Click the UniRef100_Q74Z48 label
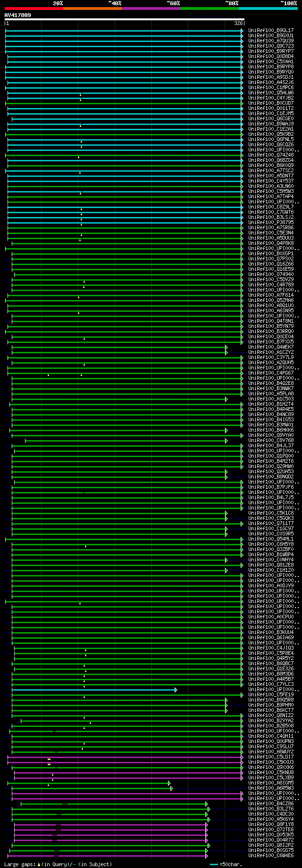 click(x=271, y=155)
